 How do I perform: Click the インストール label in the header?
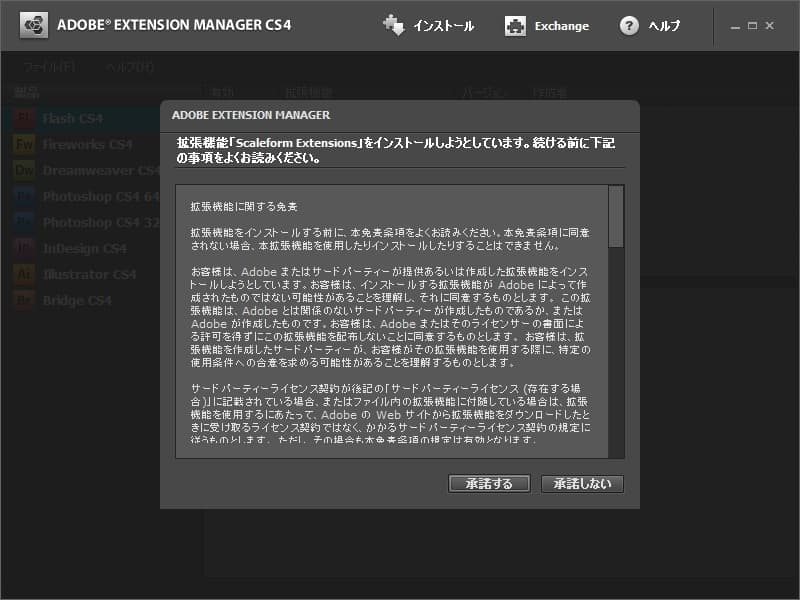click(443, 26)
